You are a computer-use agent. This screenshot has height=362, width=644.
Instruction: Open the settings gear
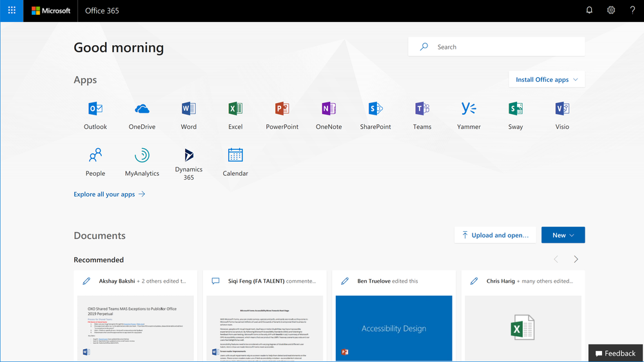(x=610, y=10)
